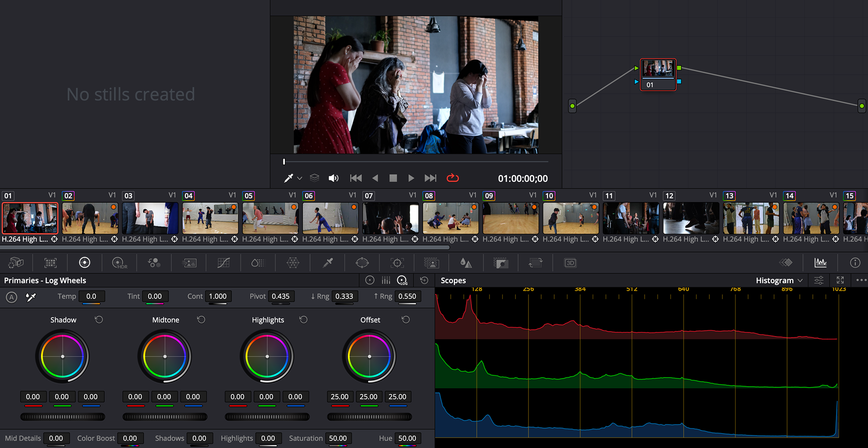Screen dimensions: 868x448
Task: Reset the Shadow wheel
Action: tap(99, 320)
